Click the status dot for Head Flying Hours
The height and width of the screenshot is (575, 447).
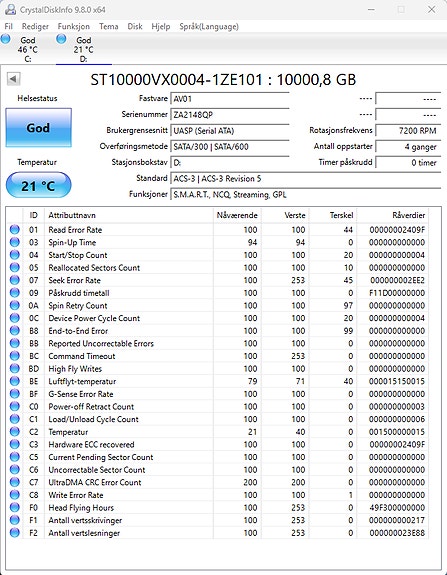[15, 508]
